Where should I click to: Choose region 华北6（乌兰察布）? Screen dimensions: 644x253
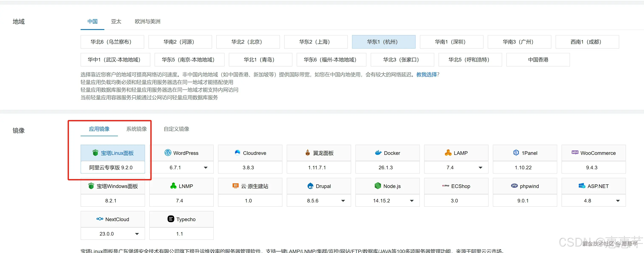pos(112,42)
